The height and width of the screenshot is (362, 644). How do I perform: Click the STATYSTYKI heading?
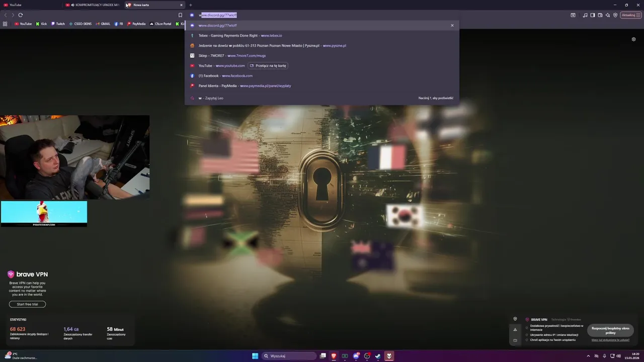(x=18, y=320)
